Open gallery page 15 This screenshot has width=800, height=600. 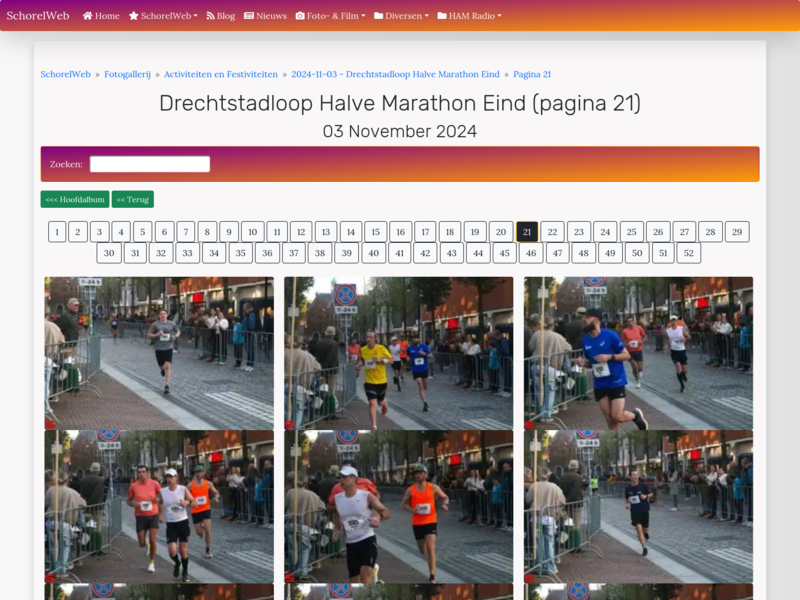tap(376, 232)
